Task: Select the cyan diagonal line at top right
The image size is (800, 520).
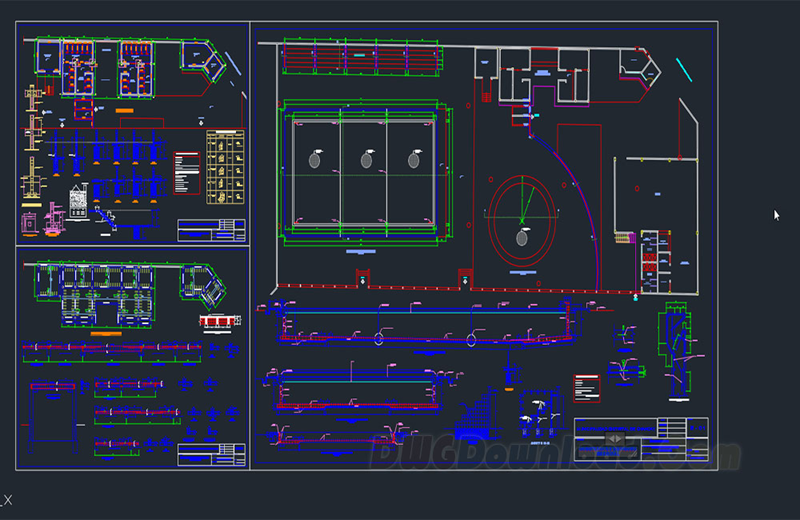Action: tap(684, 70)
